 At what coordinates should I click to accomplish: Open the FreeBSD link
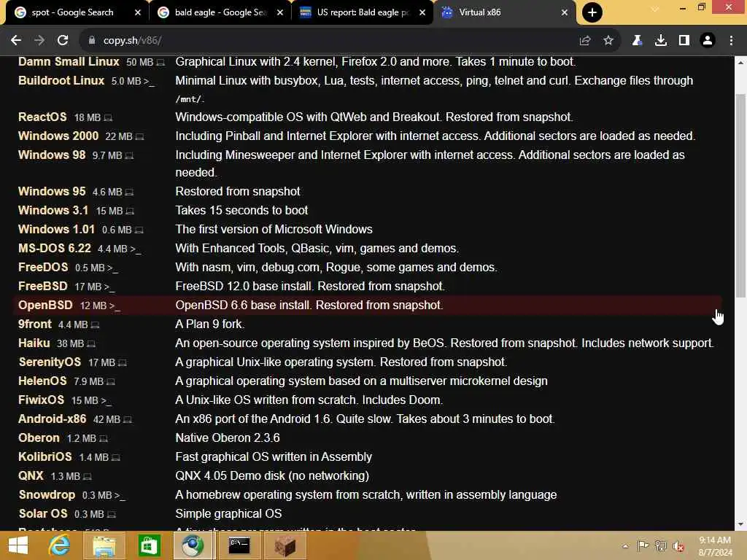coord(43,286)
